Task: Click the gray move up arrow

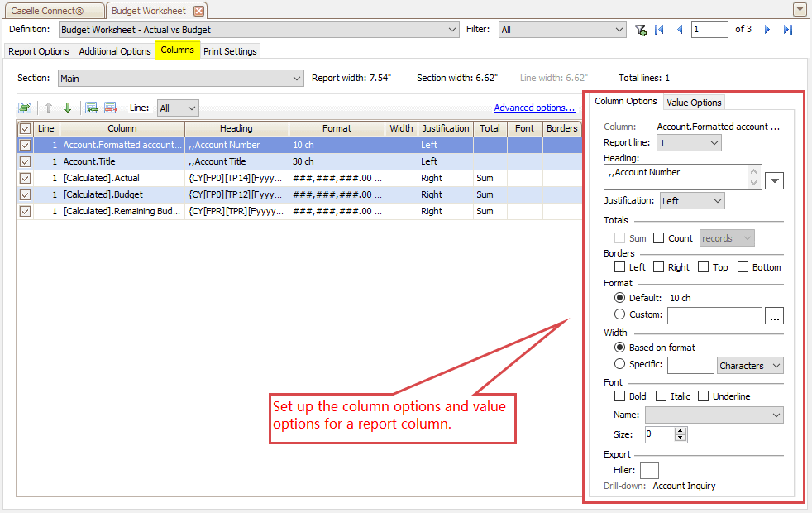Action: pyautogui.click(x=49, y=108)
